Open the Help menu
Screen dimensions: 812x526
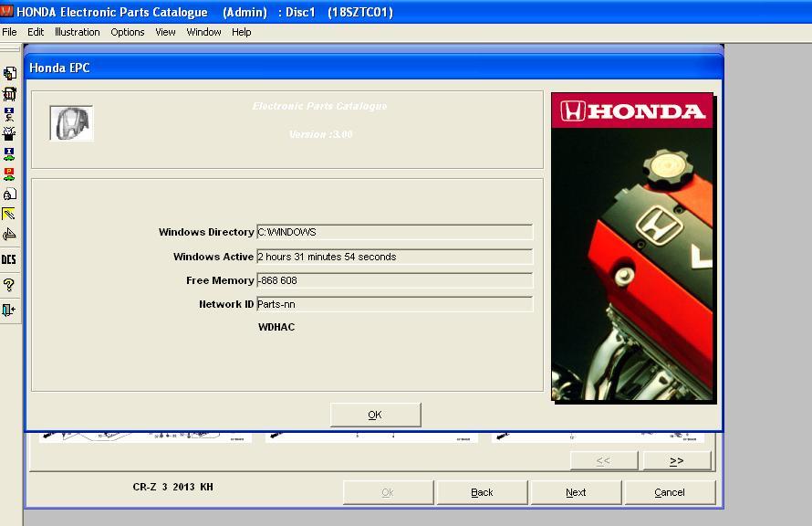(242, 32)
